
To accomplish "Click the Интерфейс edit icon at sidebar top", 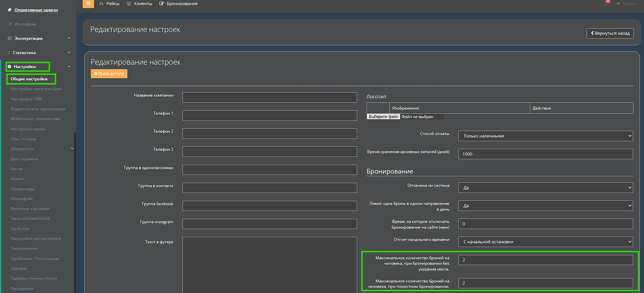I will click(10, 24).
